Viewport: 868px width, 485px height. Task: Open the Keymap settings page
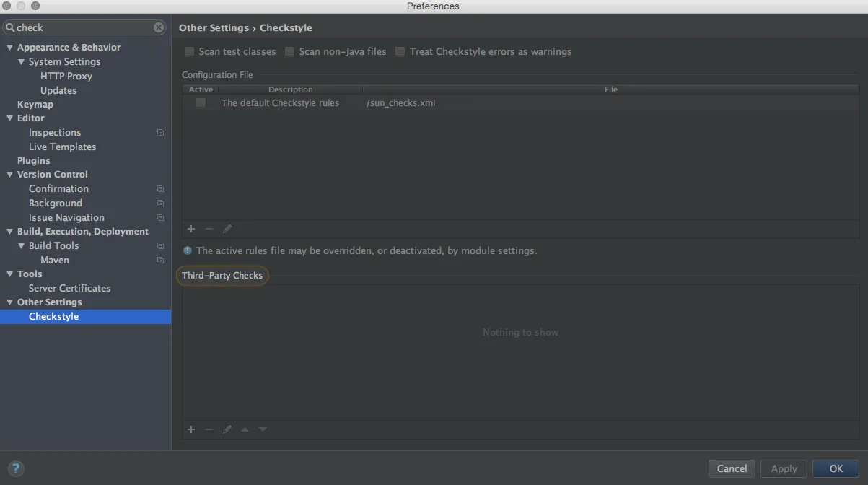coord(35,104)
